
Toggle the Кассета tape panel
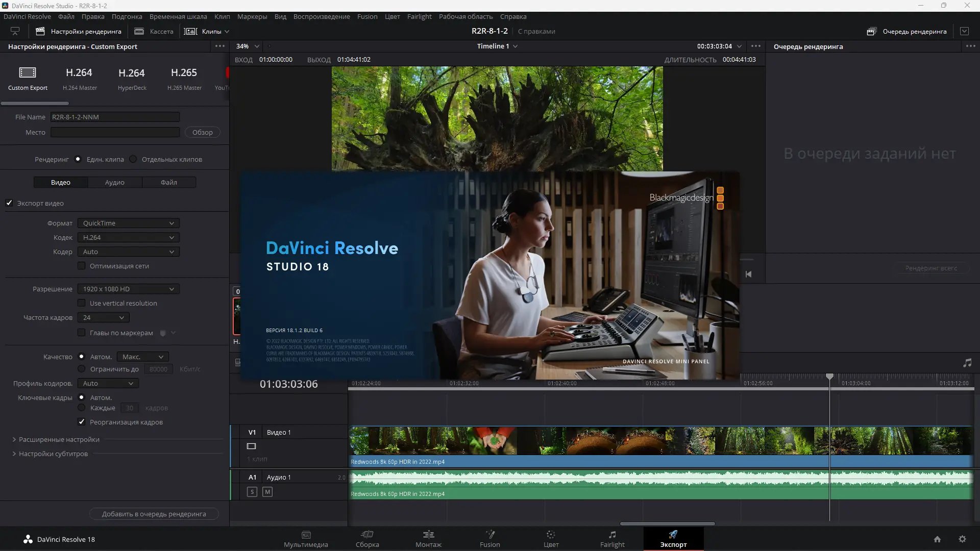click(154, 31)
